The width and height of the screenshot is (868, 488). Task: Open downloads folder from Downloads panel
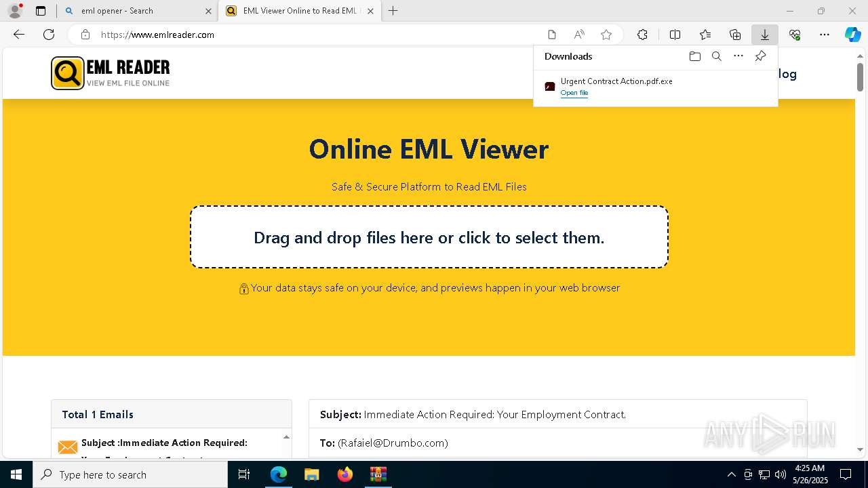694,56
